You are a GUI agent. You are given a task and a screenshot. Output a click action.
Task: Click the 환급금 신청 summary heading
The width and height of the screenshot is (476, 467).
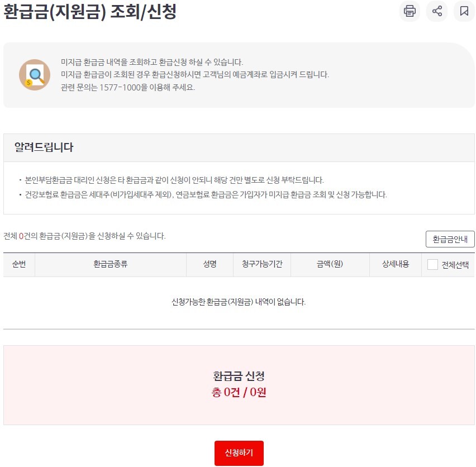coord(239,377)
